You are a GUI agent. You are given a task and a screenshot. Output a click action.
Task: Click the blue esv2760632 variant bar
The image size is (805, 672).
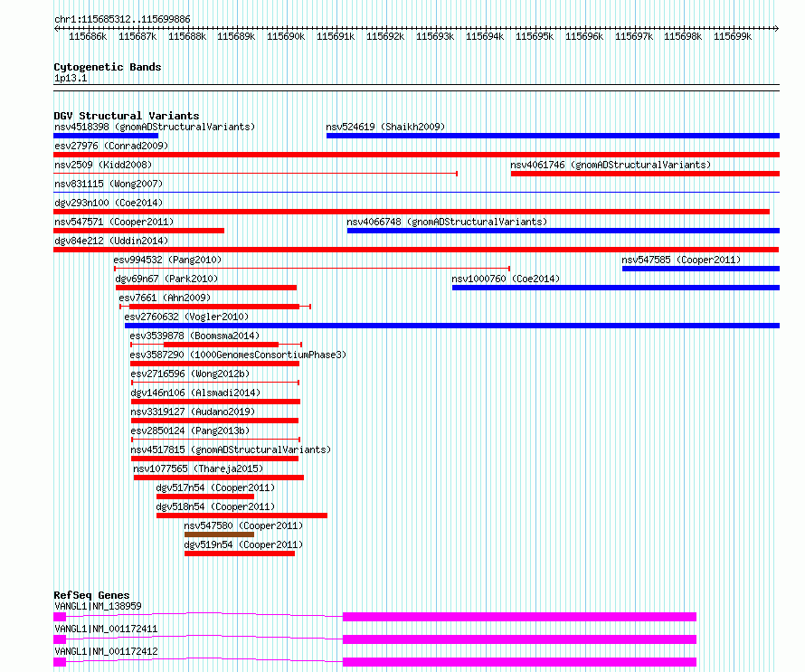tap(452, 326)
